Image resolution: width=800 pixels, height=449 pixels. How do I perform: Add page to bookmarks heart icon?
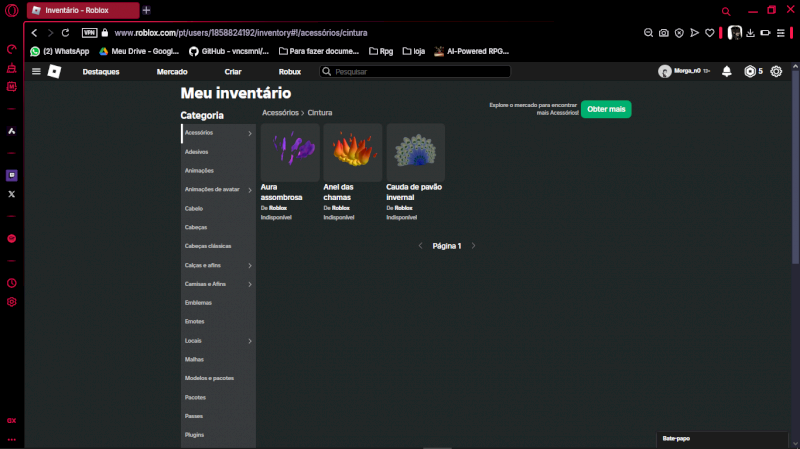(710, 33)
